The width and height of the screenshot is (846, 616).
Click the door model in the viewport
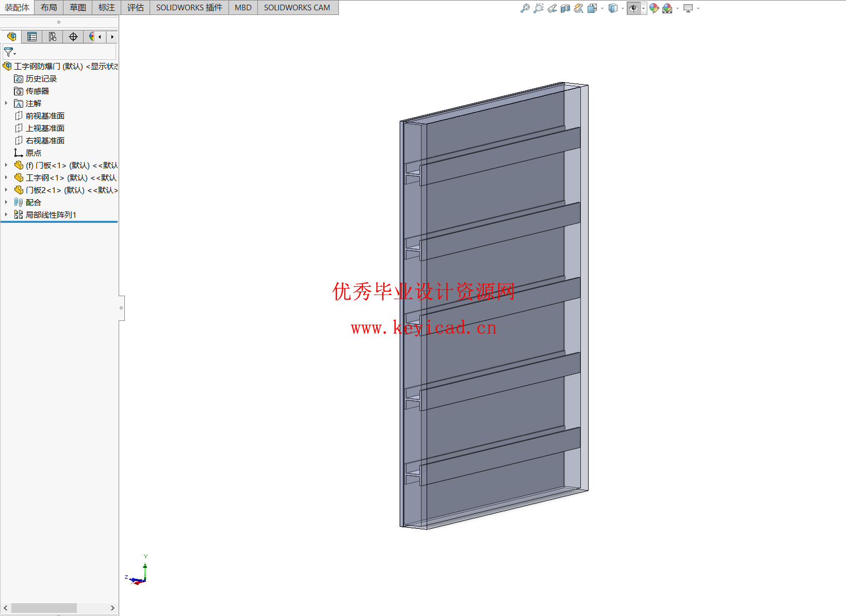click(x=494, y=305)
